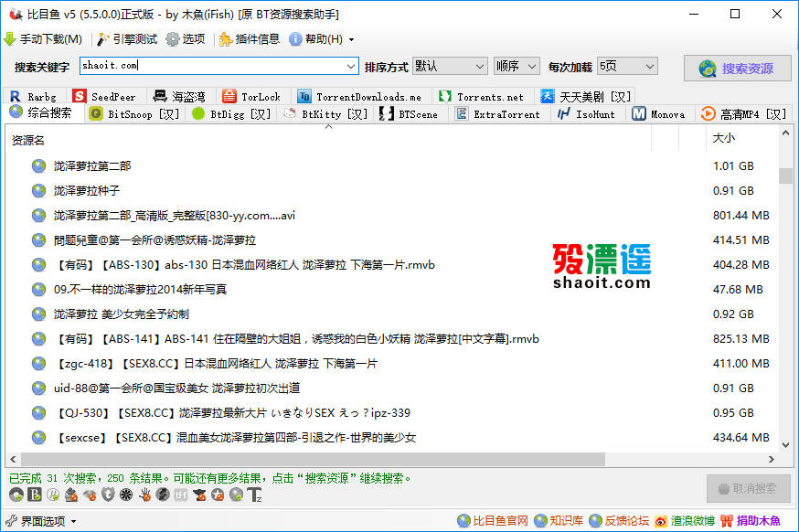Click the black wheel engine status icon
Image resolution: width=799 pixels, height=532 pixels.
tap(126, 495)
